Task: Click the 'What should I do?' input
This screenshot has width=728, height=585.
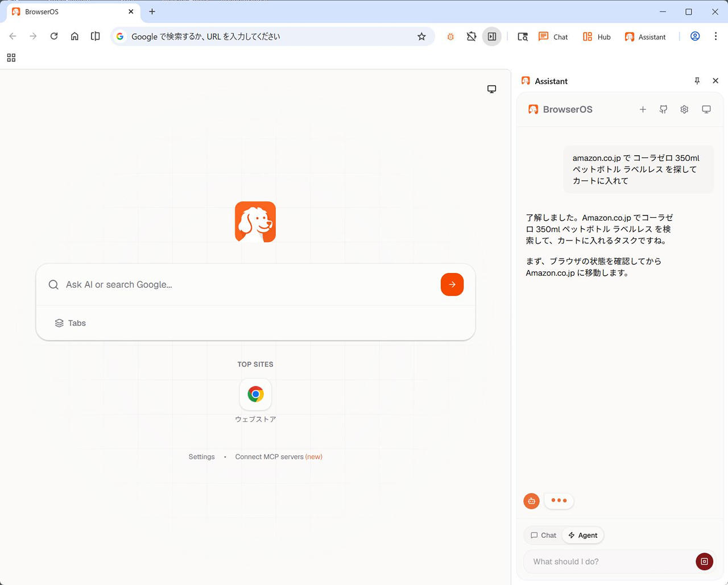Action: click(x=609, y=561)
